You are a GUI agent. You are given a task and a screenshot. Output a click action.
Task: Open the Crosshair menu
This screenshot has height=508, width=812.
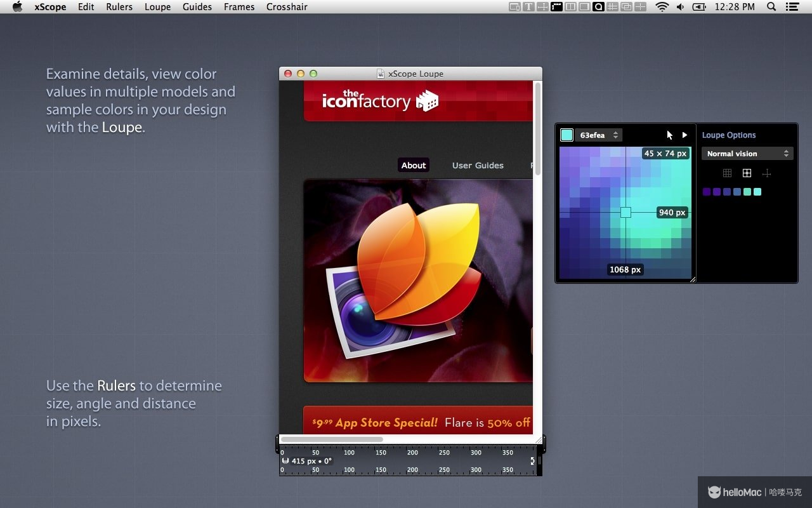pos(287,7)
